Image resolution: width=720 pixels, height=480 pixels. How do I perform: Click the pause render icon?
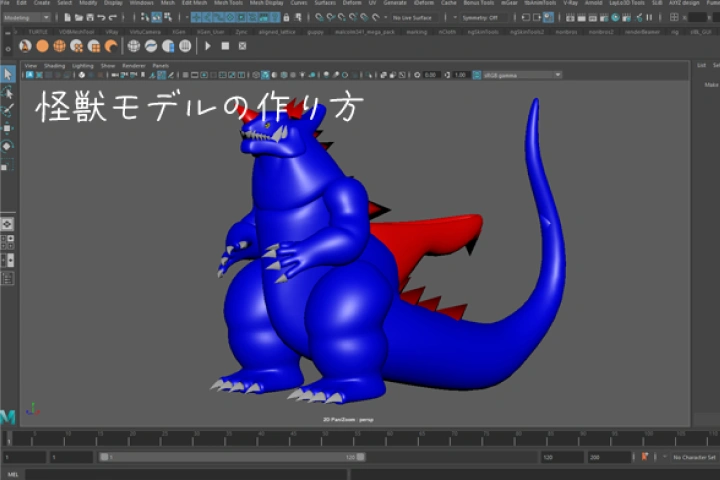649,18
